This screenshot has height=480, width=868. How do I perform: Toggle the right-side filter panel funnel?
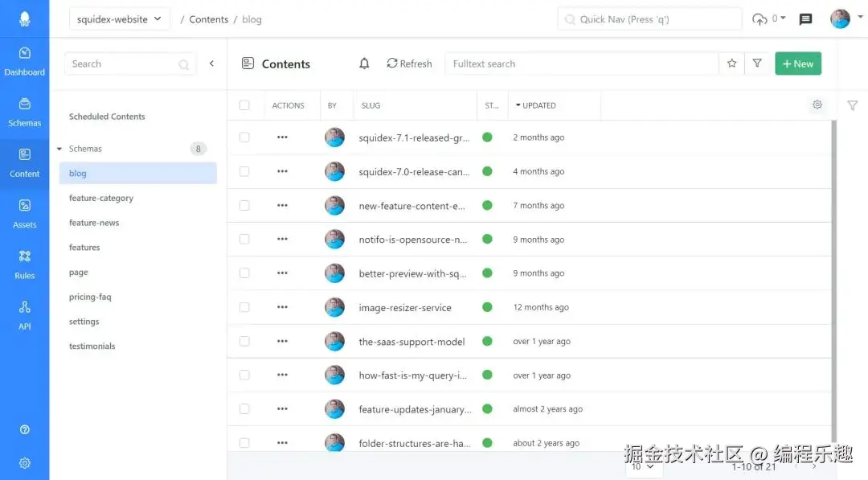(853, 105)
